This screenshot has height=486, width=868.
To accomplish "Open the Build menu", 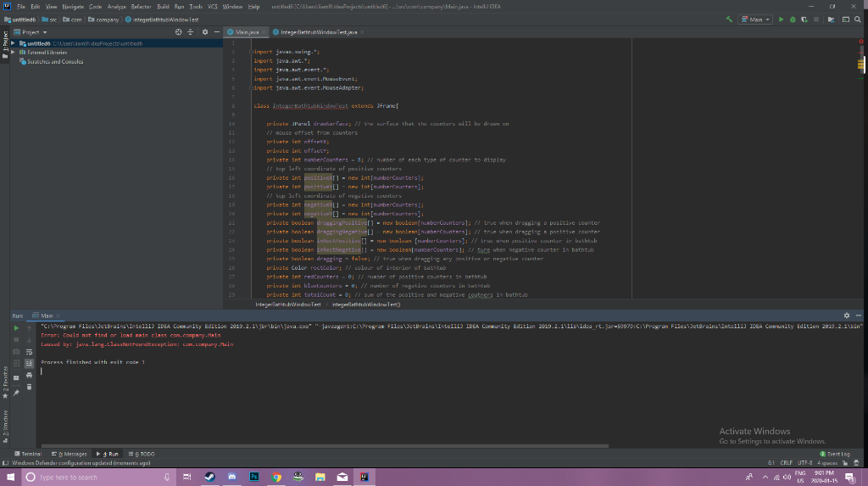I will (x=163, y=7).
